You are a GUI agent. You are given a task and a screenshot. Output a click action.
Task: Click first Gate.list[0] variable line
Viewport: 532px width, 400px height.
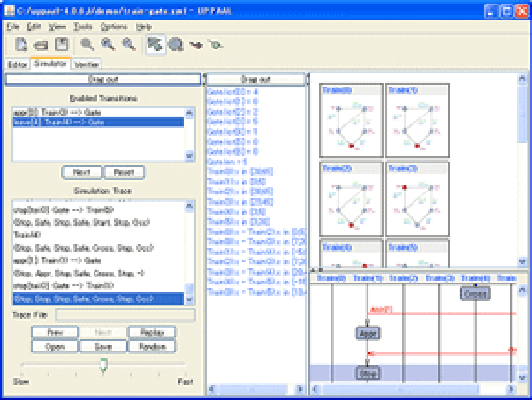pos(233,91)
